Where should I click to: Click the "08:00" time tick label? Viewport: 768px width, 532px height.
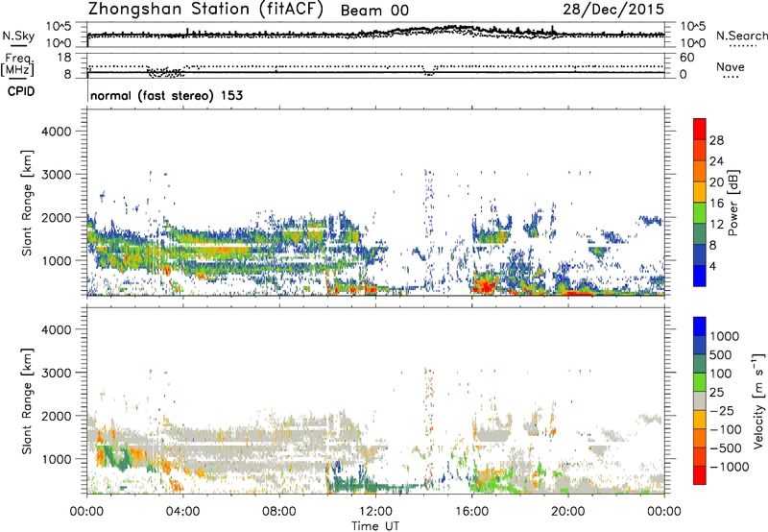(x=278, y=512)
